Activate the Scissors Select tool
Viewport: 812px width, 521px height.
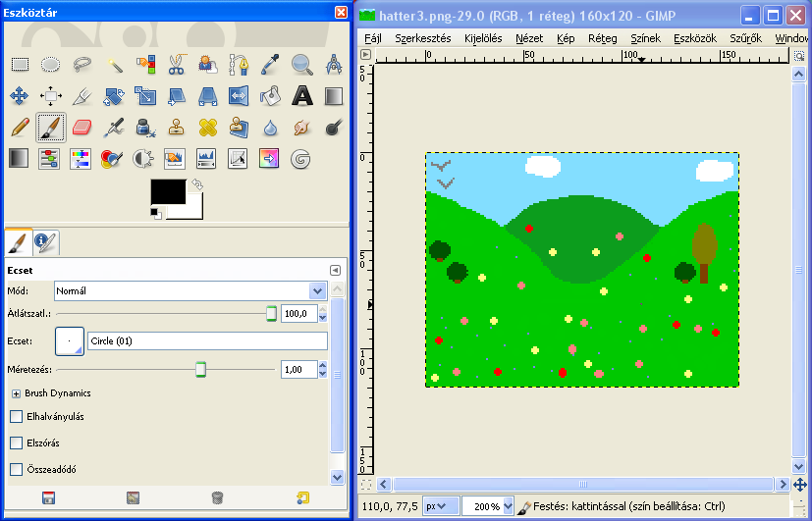tap(177, 65)
